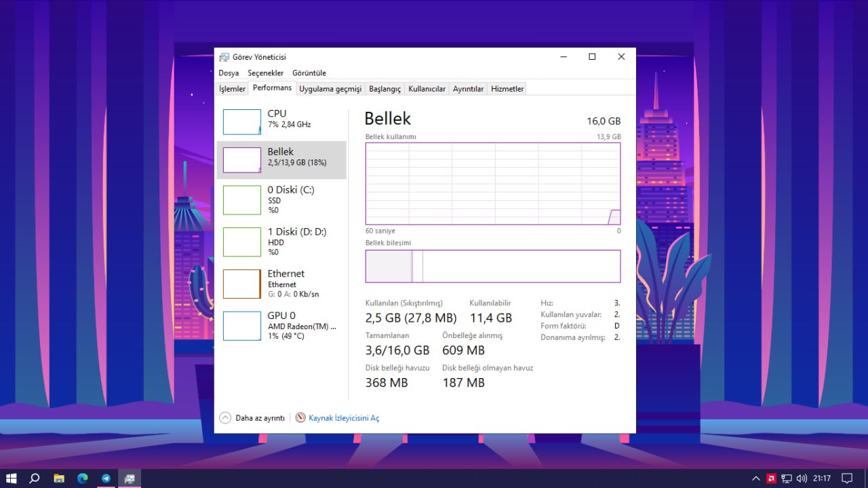Viewport: 868px width, 488px height.
Task: Click the 2,5 GB (27,8 MB) value
Action: pyautogui.click(x=411, y=318)
